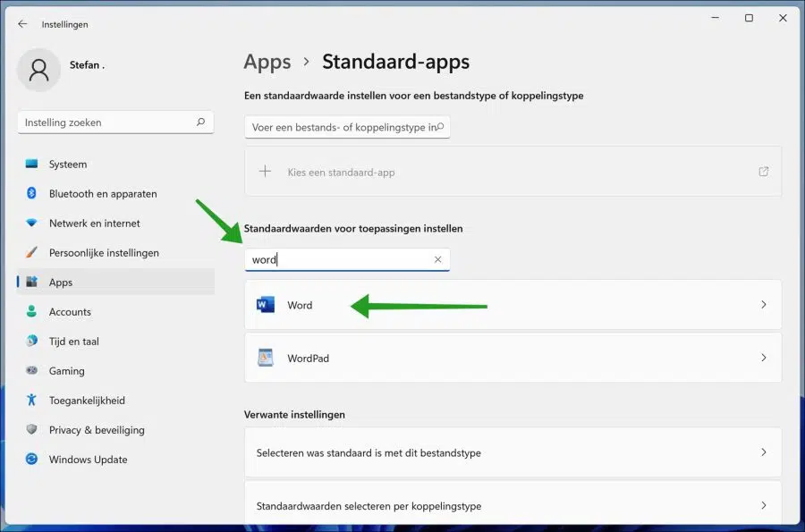Open chevron for Selecteren was standaard is met dit bestandstype
This screenshot has width=805, height=532.
pos(764,452)
